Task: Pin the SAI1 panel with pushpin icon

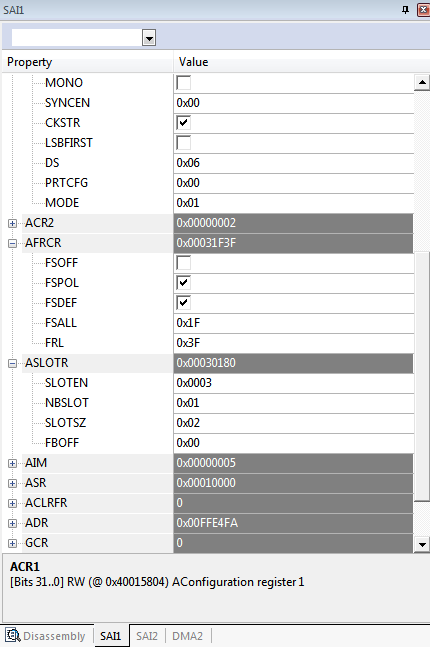Action: [406, 9]
